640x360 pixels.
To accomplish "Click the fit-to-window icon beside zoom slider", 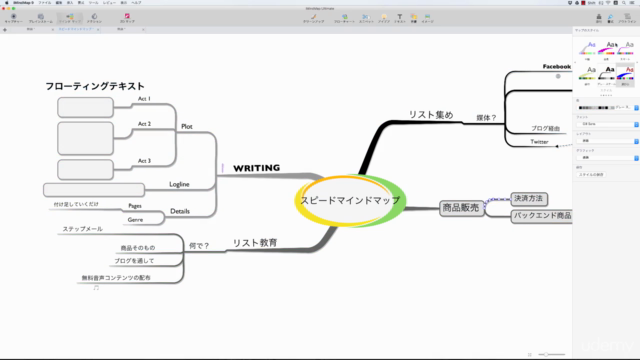I will (x=530, y=354).
